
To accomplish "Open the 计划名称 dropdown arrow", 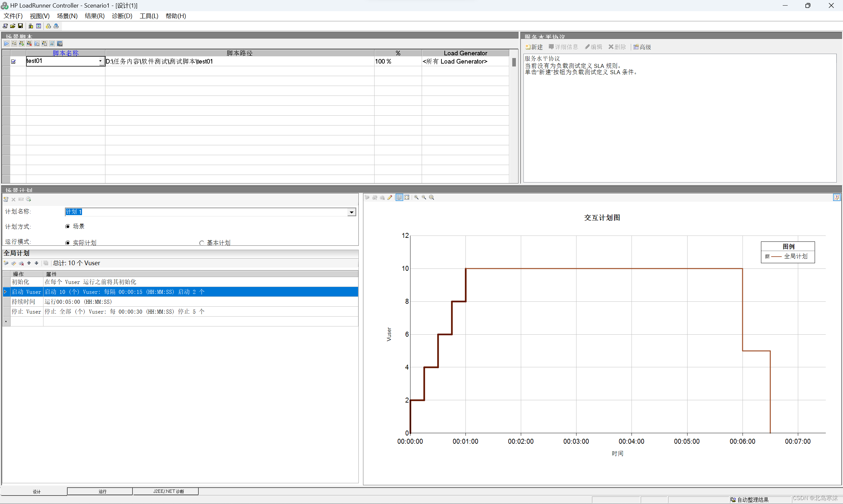I will (x=351, y=212).
